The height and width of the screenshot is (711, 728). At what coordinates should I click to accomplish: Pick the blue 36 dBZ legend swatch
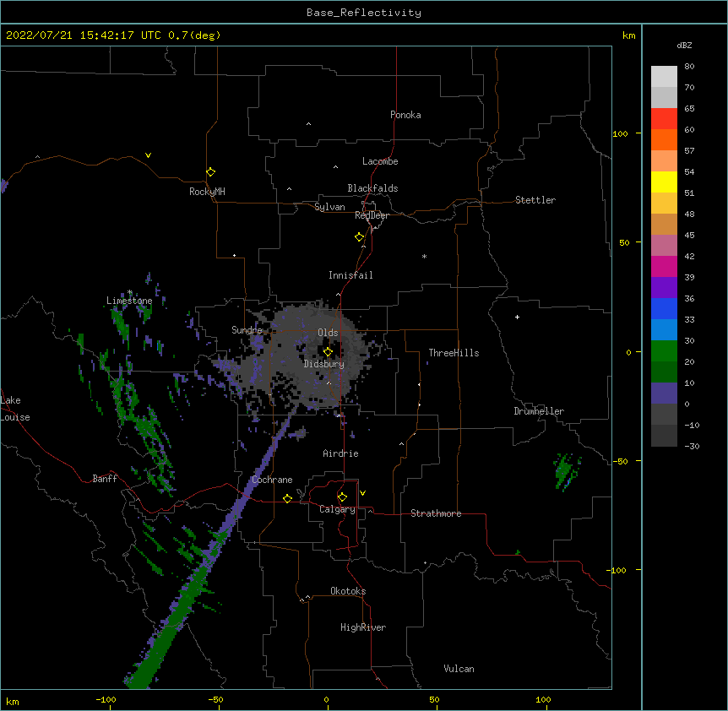pos(664,308)
